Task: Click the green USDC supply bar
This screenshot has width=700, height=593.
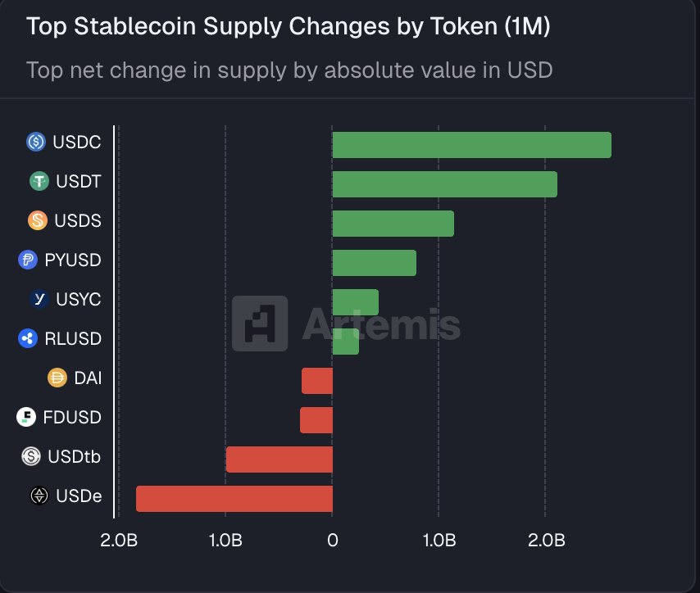Action: tap(471, 145)
